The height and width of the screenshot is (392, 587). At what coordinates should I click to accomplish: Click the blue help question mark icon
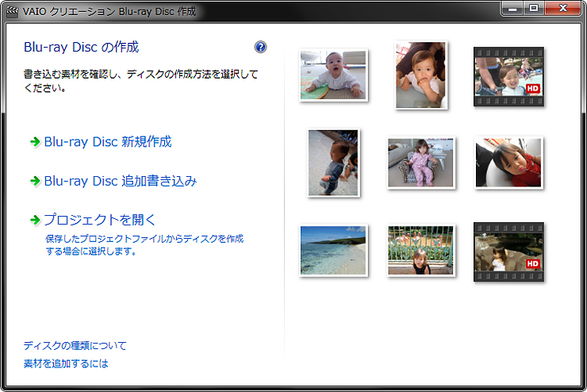[261, 48]
